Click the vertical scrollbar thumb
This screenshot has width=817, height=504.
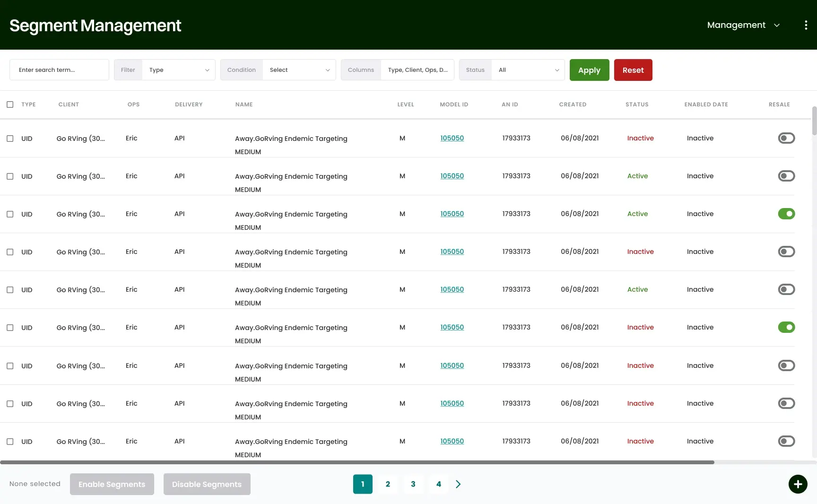(x=814, y=121)
